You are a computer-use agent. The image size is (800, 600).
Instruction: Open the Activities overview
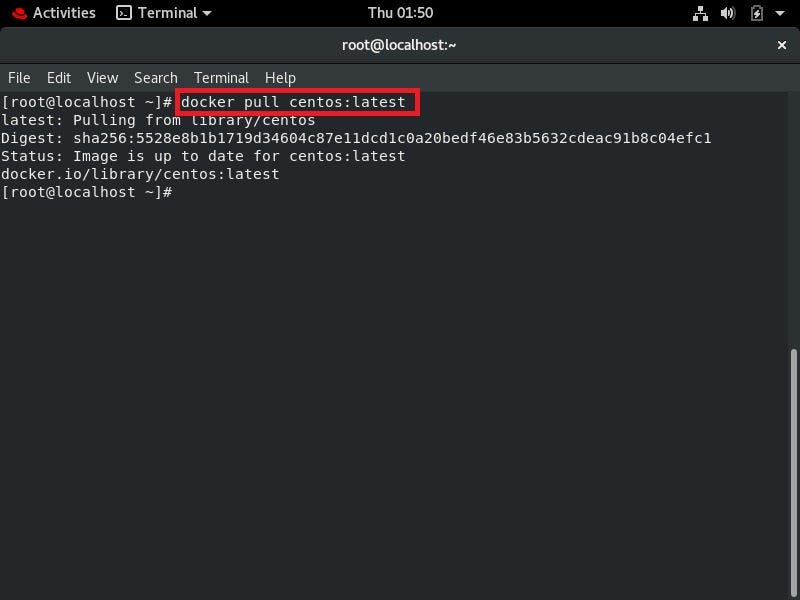(64, 13)
